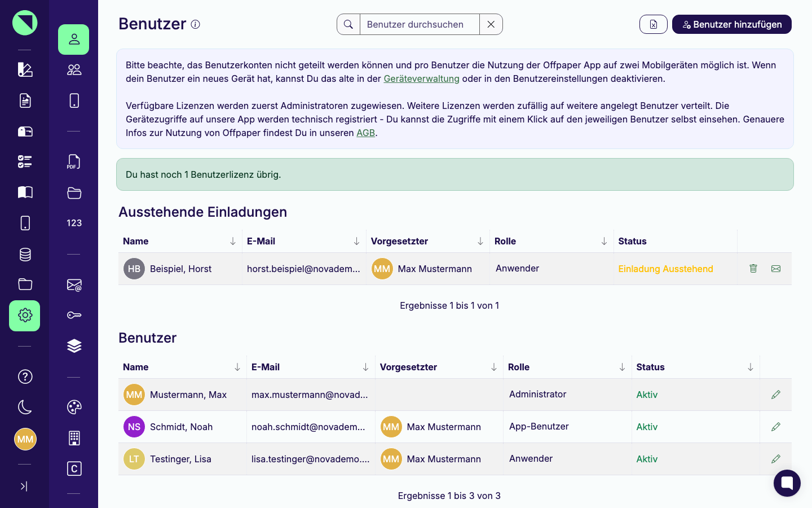Clear the user search field
This screenshot has height=508, width=812.
point(491,24)
